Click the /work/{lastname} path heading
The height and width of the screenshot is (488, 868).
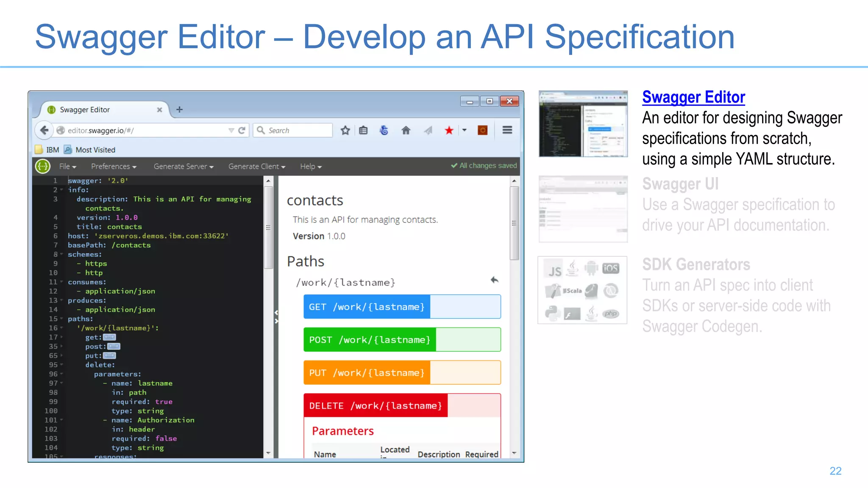click(x=346, y=283)
